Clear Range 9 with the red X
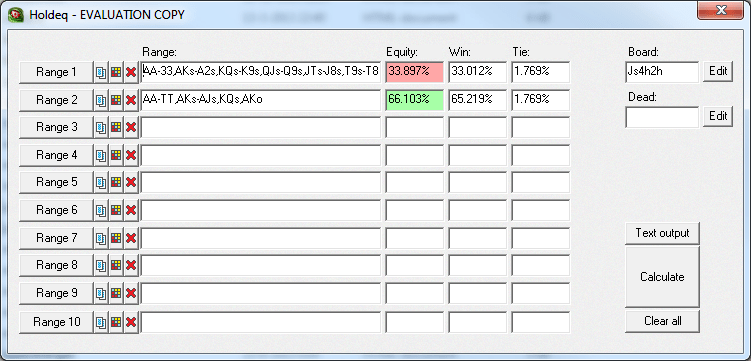Viewport: 751px width, 361px height. tap(131, 293)
